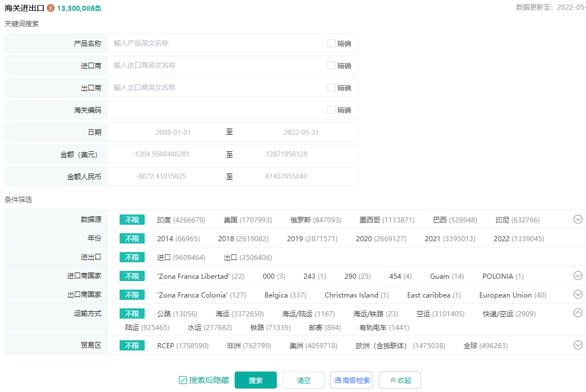Image resolution: width=586 pixels, height=392 pixels.
Task: Toggle the 搜索后隐藏 checkbox
Action: pyautogui.click(x=183, y=380)
